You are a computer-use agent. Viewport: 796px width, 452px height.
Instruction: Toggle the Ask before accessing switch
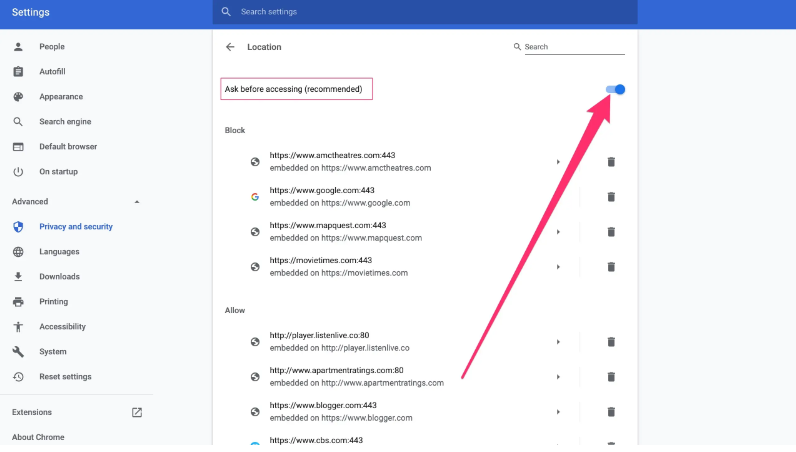click(615, 89)
